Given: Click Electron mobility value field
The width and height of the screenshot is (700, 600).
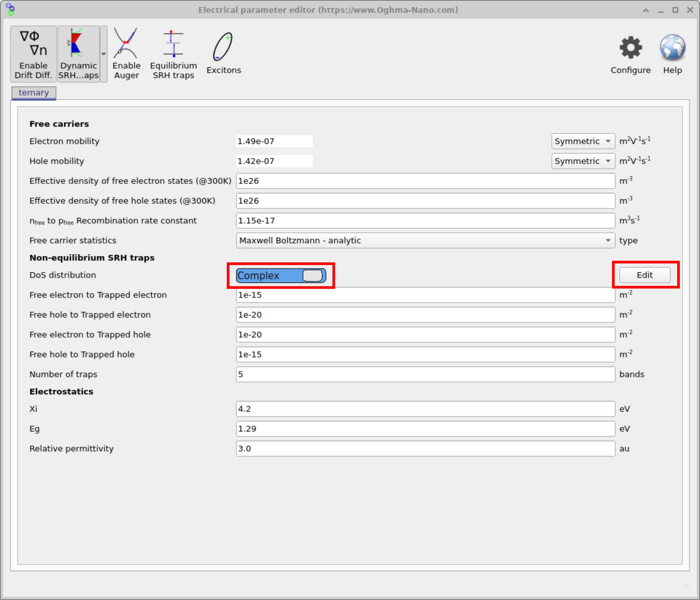Looking at the screenshot, I should (274, 141).
